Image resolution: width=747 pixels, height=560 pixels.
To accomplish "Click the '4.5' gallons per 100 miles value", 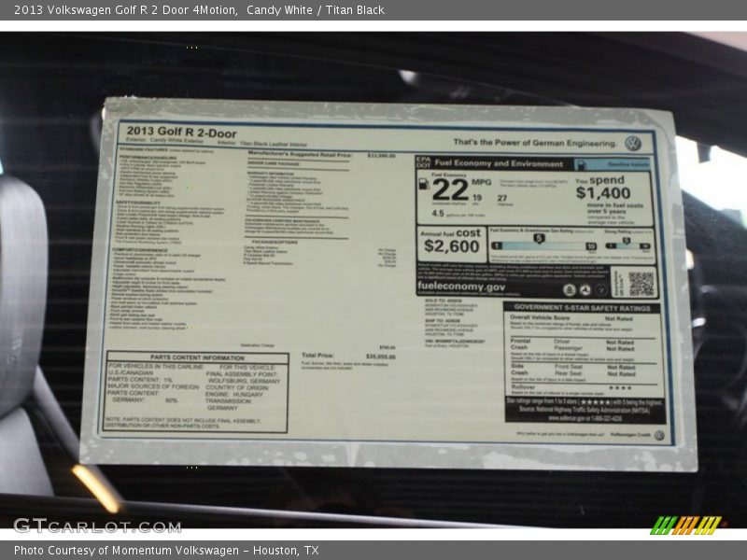I will 438,214.
